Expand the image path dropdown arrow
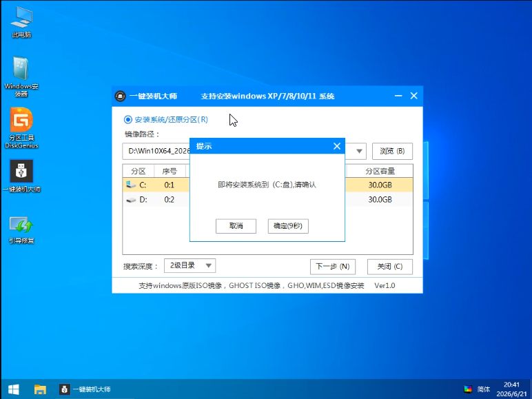Image resolution: width=532 pixels, height=399 pixels. 359,151
